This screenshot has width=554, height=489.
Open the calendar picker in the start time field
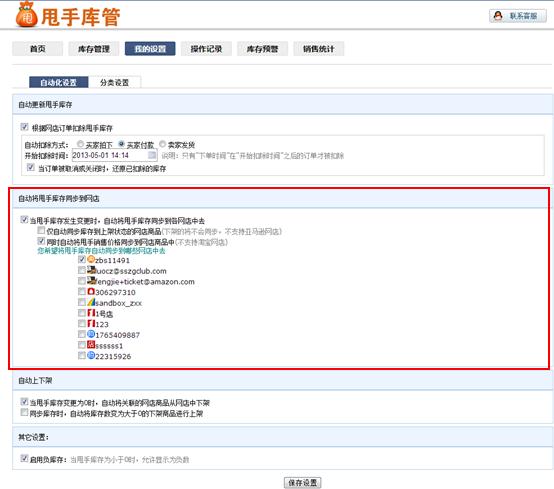(x=152, y=155)
